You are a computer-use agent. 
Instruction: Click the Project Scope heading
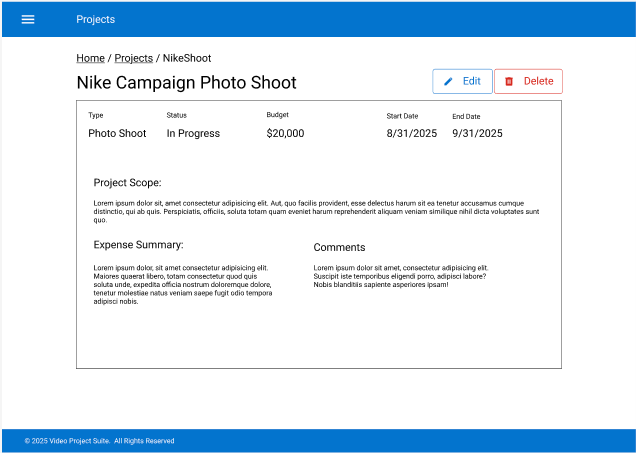(127, 183)
